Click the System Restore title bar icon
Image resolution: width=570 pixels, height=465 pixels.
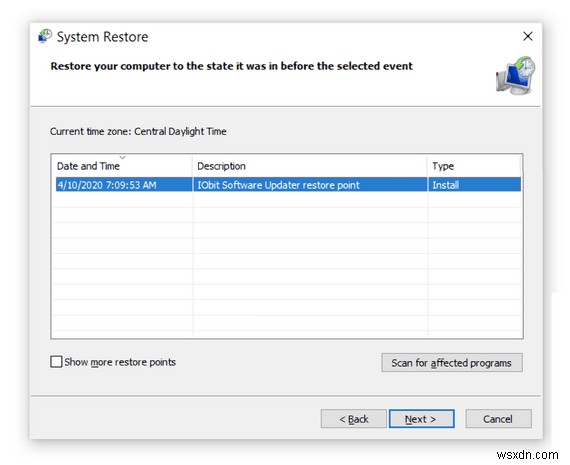[x=45, y=36]
